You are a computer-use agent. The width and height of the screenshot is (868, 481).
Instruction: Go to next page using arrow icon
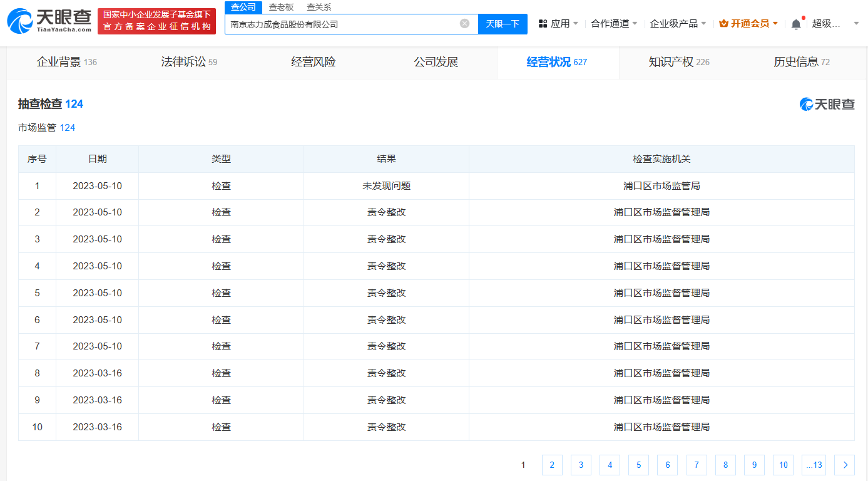[x=844, y=465]
